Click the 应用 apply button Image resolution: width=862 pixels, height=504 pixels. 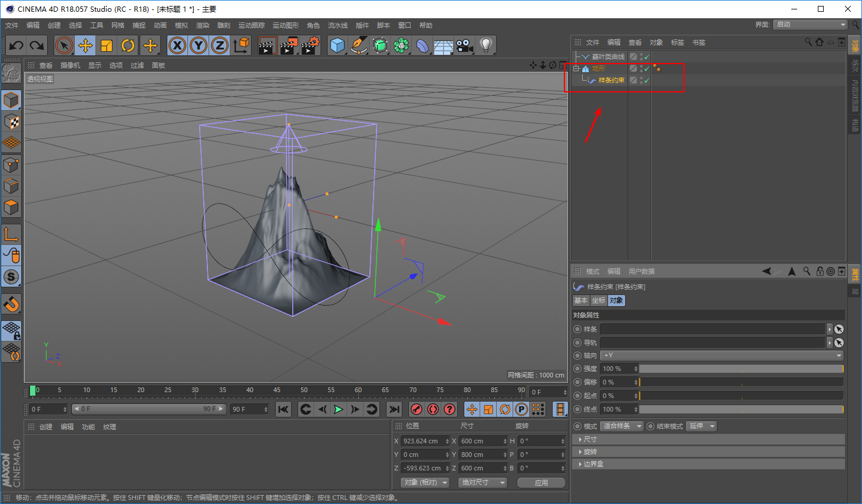pos(541,483)
